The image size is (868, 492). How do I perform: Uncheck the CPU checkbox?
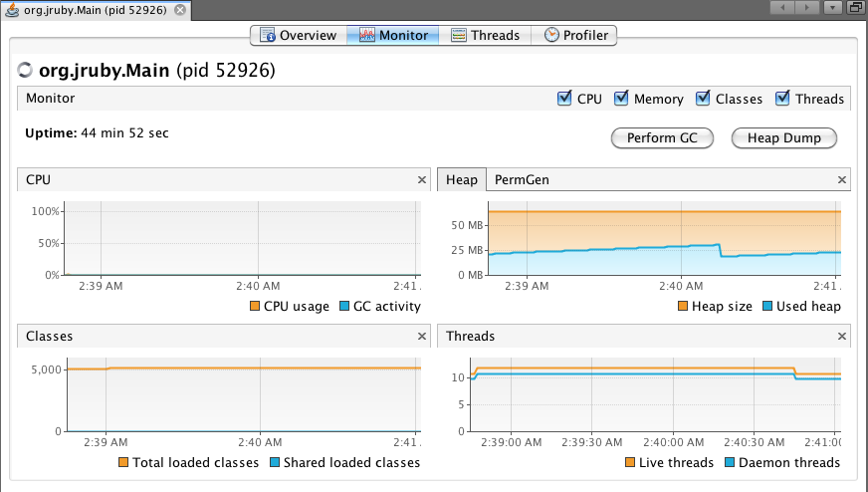(x=564, y=98)
